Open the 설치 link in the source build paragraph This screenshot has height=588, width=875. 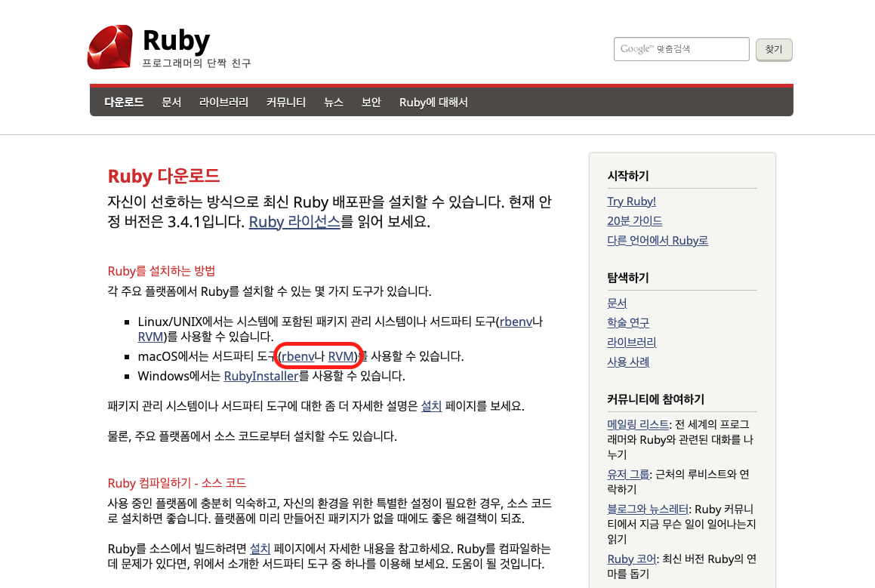pos(260,549)
